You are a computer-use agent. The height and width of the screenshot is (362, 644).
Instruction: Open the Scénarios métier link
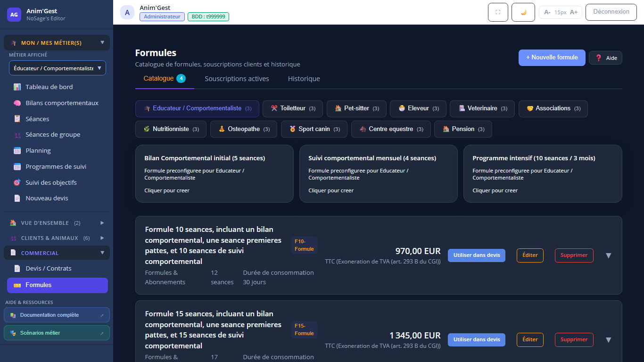tap(57, 333)
